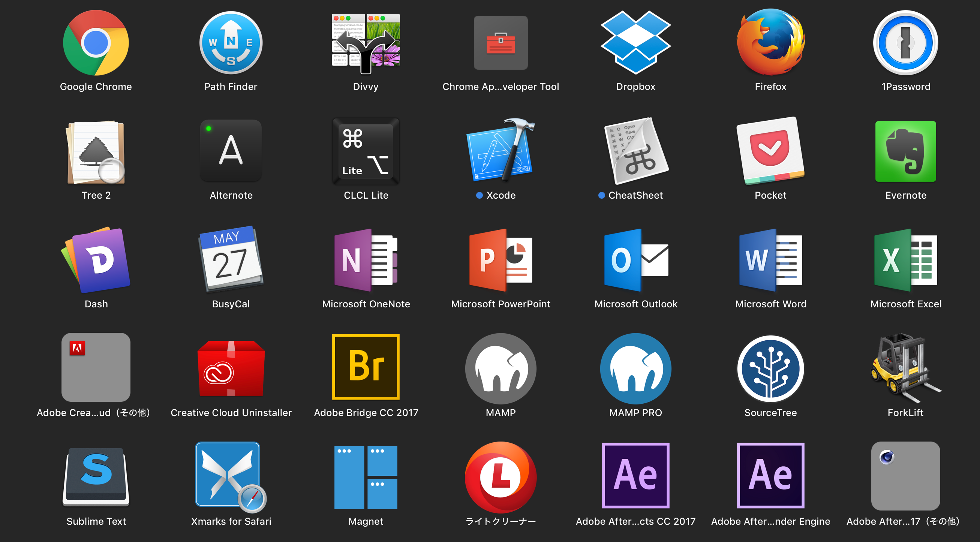980x542 pixels.
Task: Click the "Adobe Bridge CC 2017" label text
Action: [366, 413]
